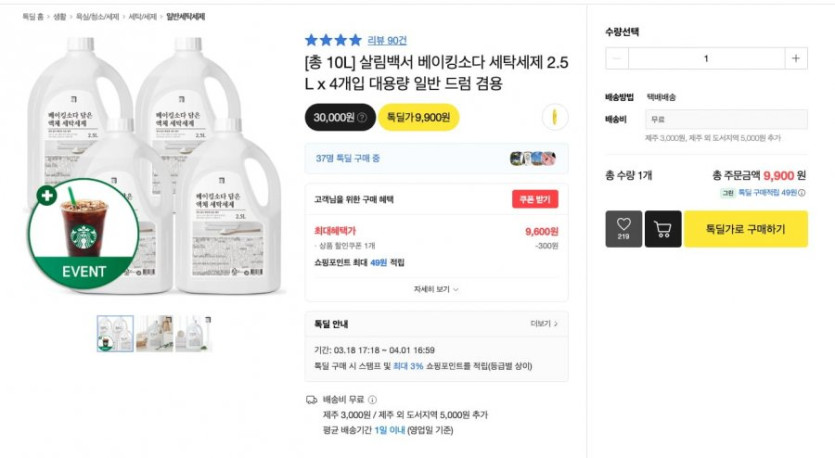Click info icon next to 30,000원 price
The height and width of the screenshot is (458, 835).
(361, 118)
